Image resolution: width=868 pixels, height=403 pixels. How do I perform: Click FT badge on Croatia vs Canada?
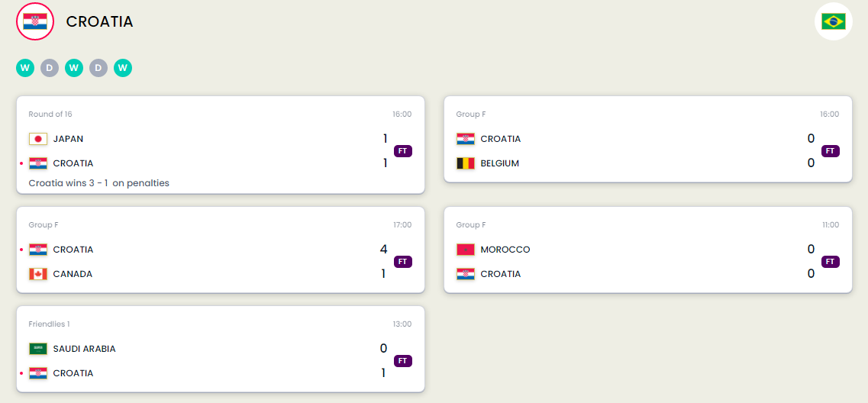click(x=403, y=262)
